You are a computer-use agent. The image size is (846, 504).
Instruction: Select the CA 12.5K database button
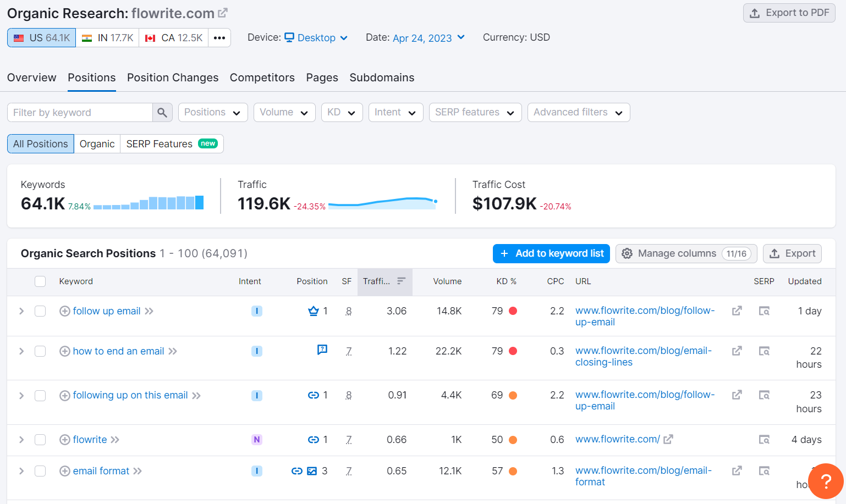point(174,38)
